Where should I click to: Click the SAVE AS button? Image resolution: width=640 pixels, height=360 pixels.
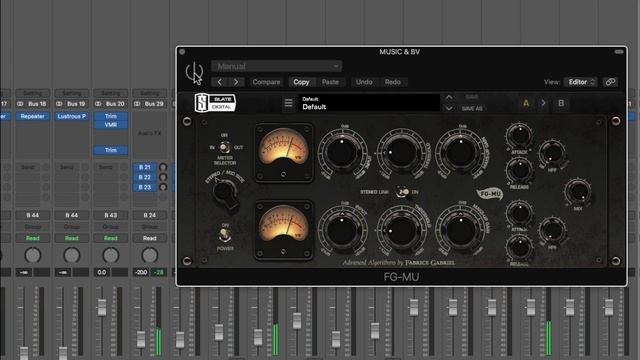472,109
